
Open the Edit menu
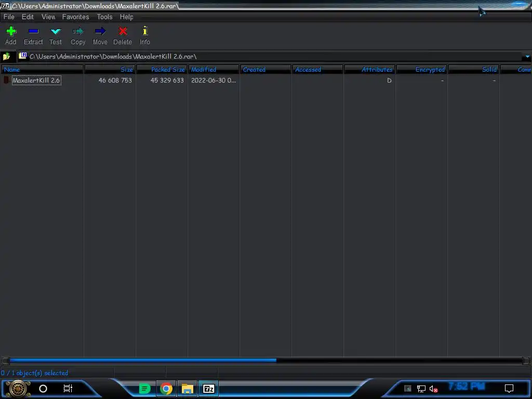[x=28, y=17]
